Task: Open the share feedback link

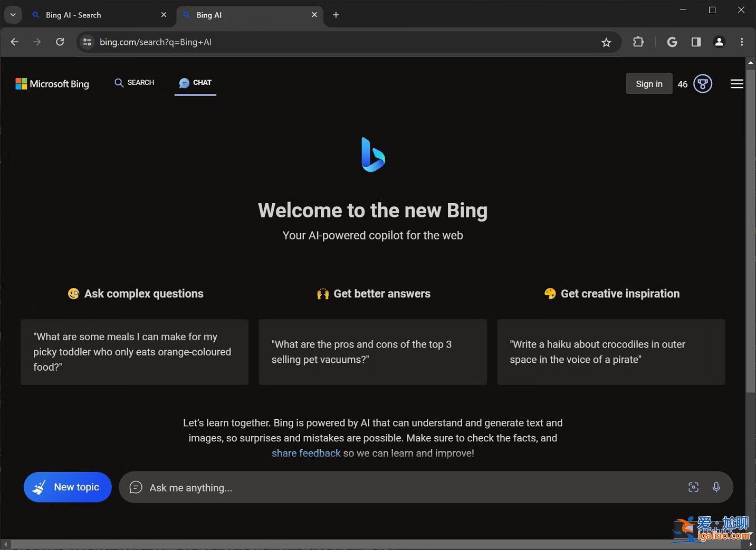Action: tap(305, 453)
